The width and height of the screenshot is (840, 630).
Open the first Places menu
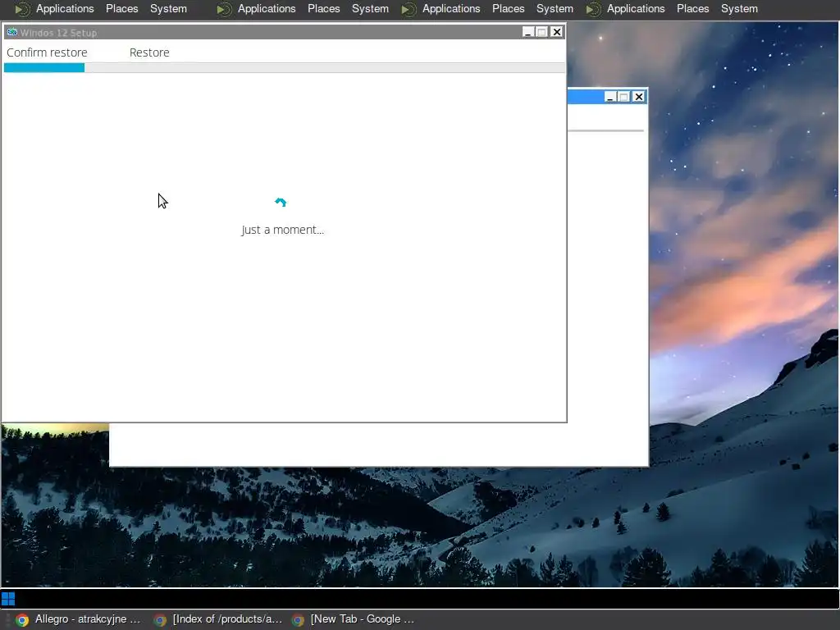coord(121,8)
